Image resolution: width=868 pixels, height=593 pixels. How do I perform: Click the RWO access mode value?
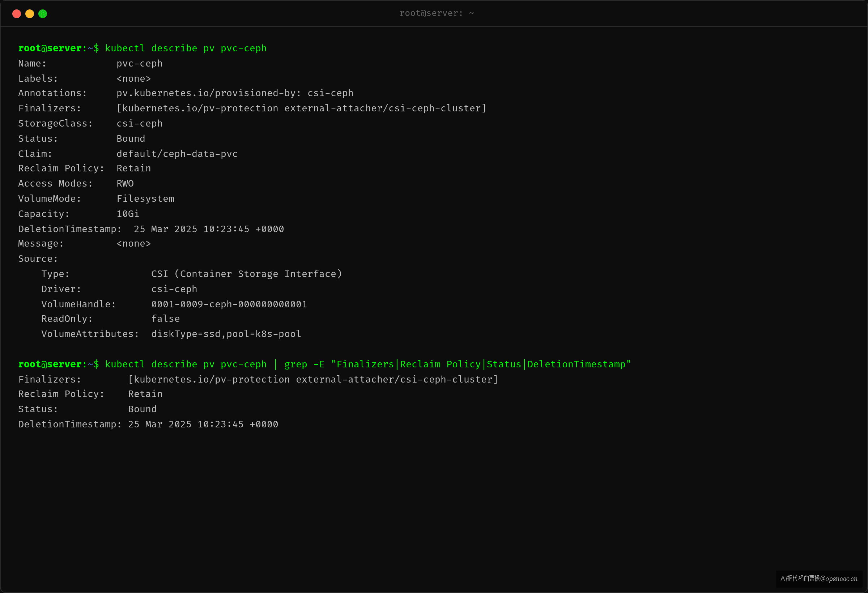click(x=125, y=184)
